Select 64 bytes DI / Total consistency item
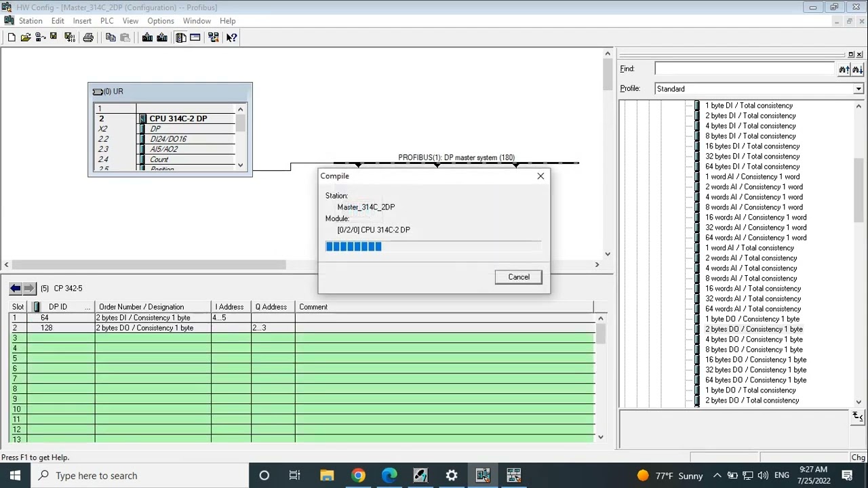Screen dimensions: 868x488 point(752,167)
